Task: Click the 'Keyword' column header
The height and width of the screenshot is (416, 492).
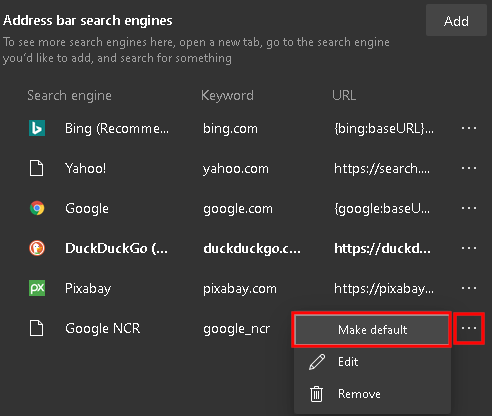Action: pyautogui.click(x=227, y=96)
